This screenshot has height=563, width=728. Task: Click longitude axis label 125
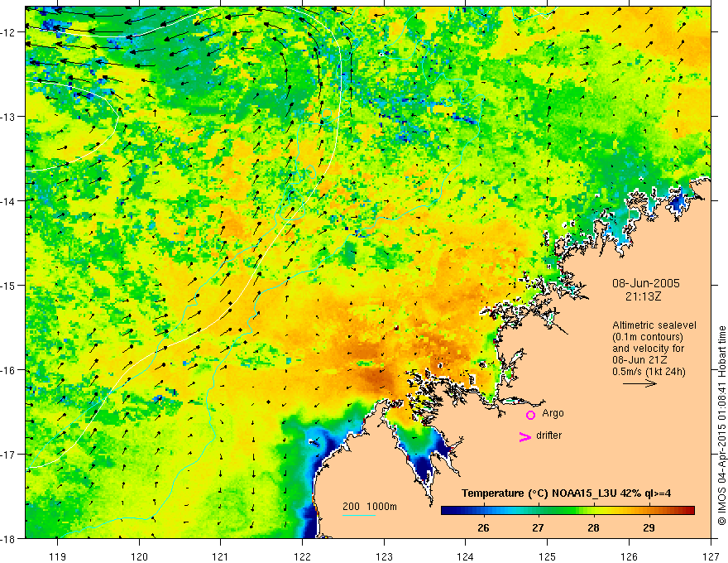(x=548, y=556)
